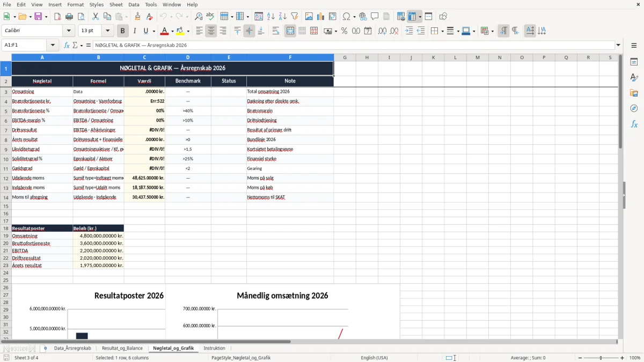Toggle Italic formatting
This screenshot has height=362, width=644.
135,31
